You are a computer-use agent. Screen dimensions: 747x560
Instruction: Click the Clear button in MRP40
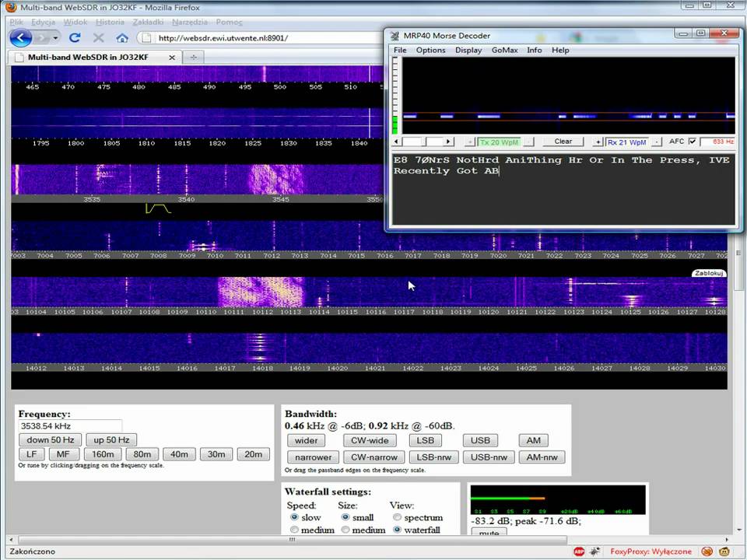pos(563,142)
